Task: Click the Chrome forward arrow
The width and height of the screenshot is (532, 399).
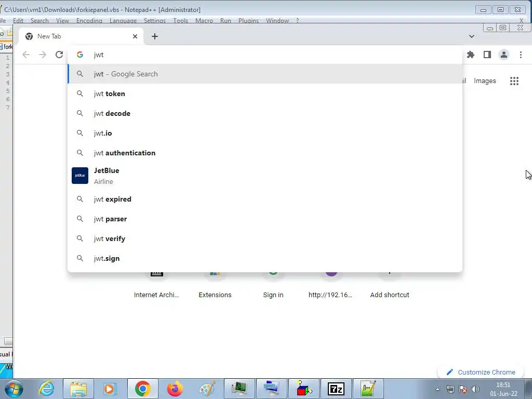Action: 43,55
